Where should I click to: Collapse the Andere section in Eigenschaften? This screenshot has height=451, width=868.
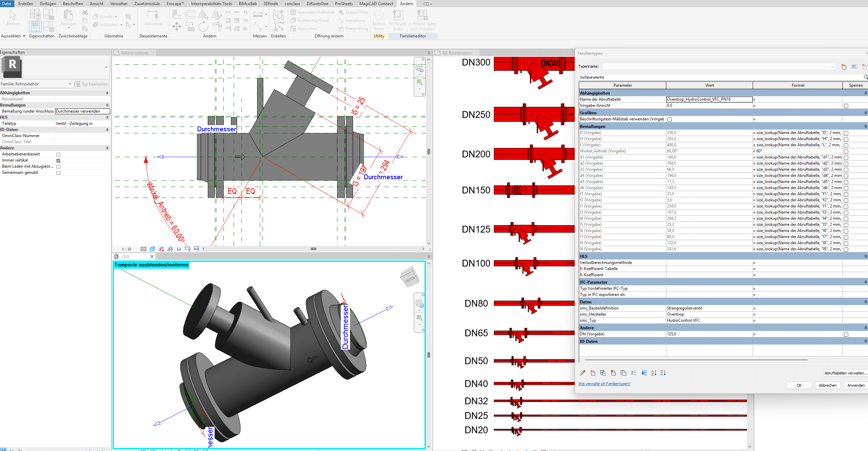pyautogui.click(x=107, y=148)
